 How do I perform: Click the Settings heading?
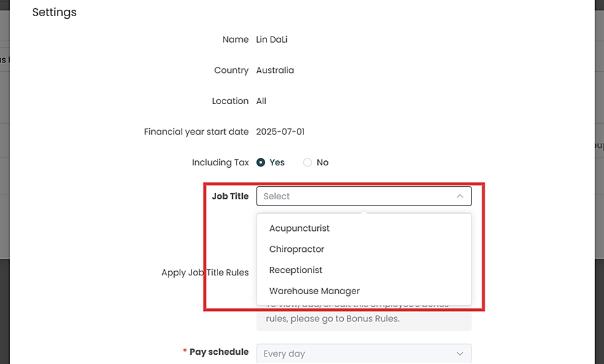pyautogui.click(x=55, y=12)
